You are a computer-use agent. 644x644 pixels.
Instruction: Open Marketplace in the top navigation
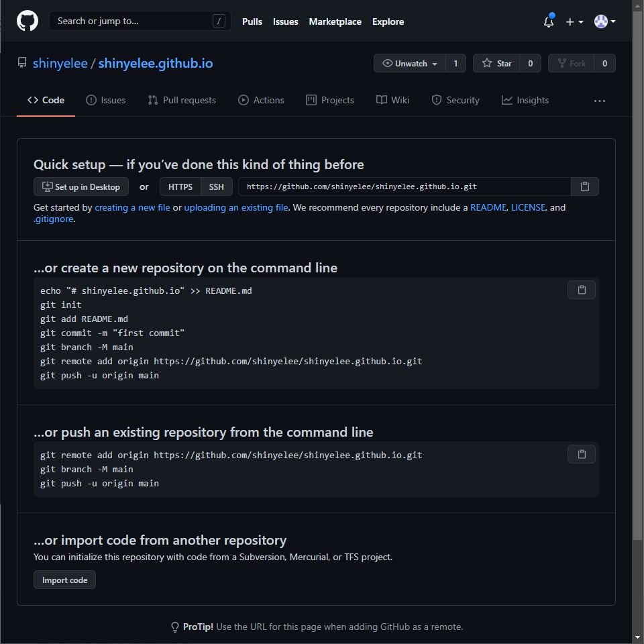click(x=335, y=21)
